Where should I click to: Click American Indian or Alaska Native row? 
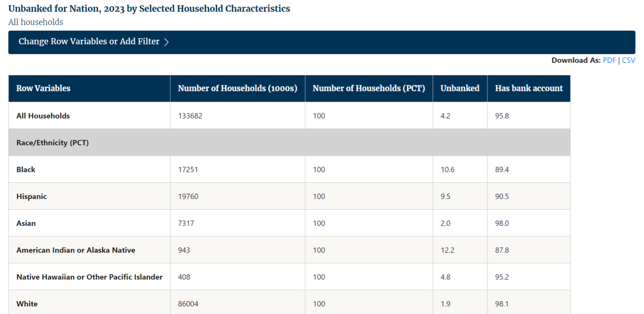pos(76,250)
